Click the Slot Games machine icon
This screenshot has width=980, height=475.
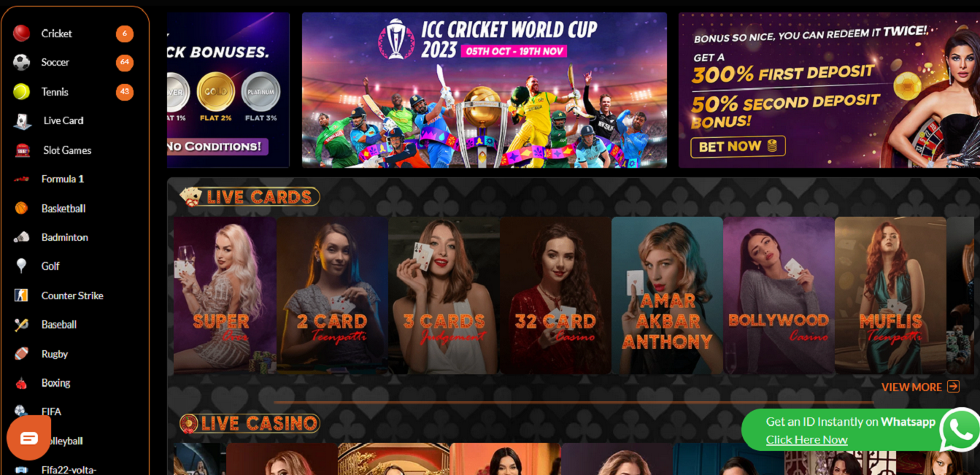tap(23, 150)
